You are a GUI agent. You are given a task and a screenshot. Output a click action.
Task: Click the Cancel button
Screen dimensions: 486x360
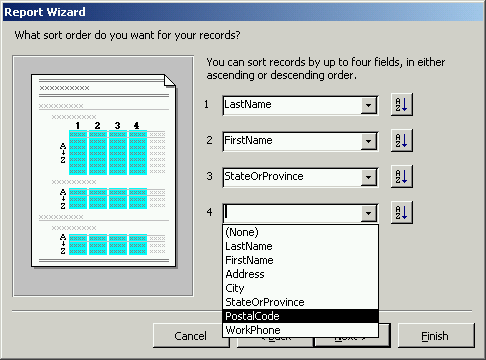(191, 336)
